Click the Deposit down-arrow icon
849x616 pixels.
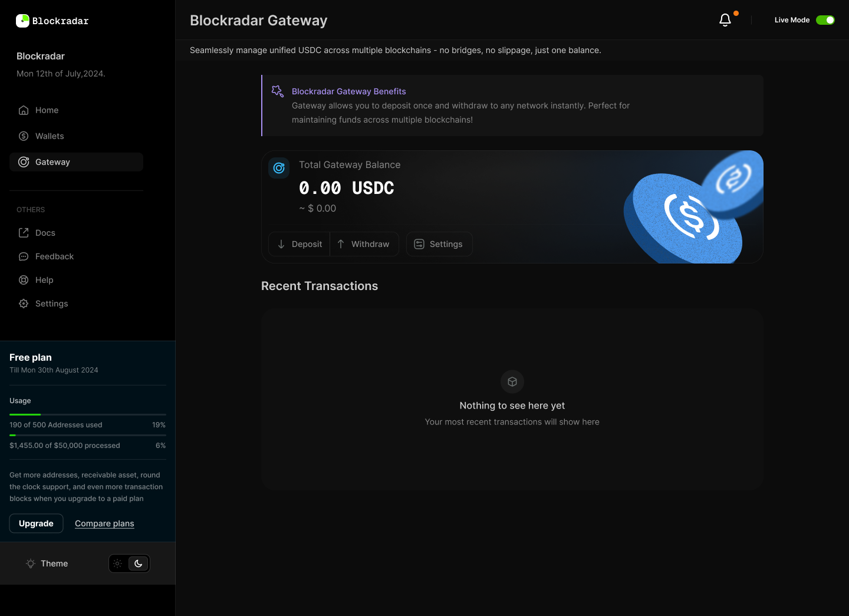tap(281, 244)
